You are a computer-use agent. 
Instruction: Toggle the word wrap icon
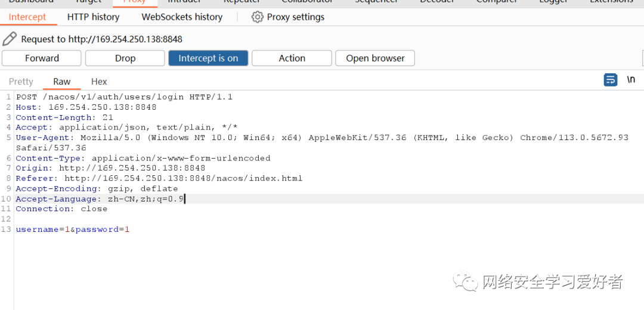611,80
